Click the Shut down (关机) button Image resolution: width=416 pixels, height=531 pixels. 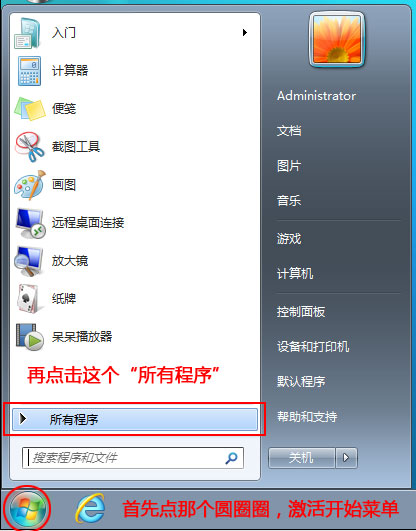[301, 458]
